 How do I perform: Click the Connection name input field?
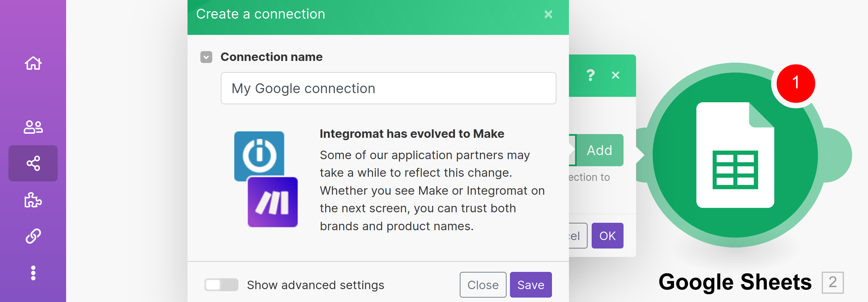(x=388, y=88)
